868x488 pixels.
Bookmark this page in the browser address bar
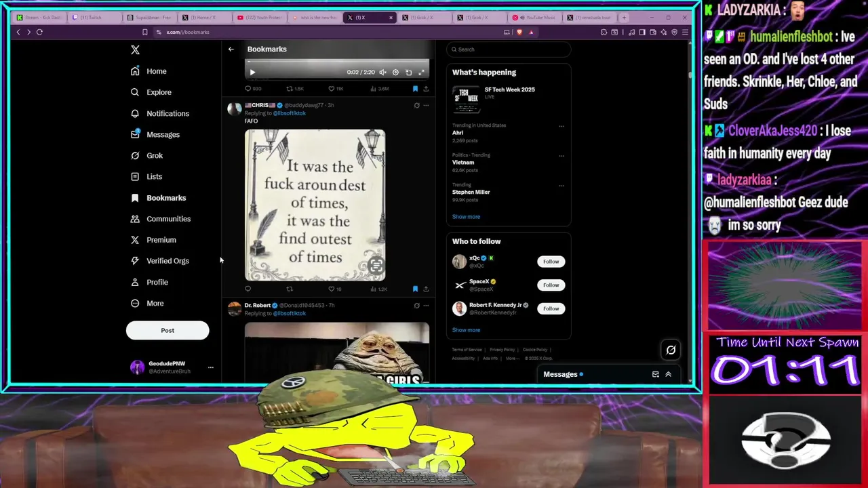tap(144, 32)
